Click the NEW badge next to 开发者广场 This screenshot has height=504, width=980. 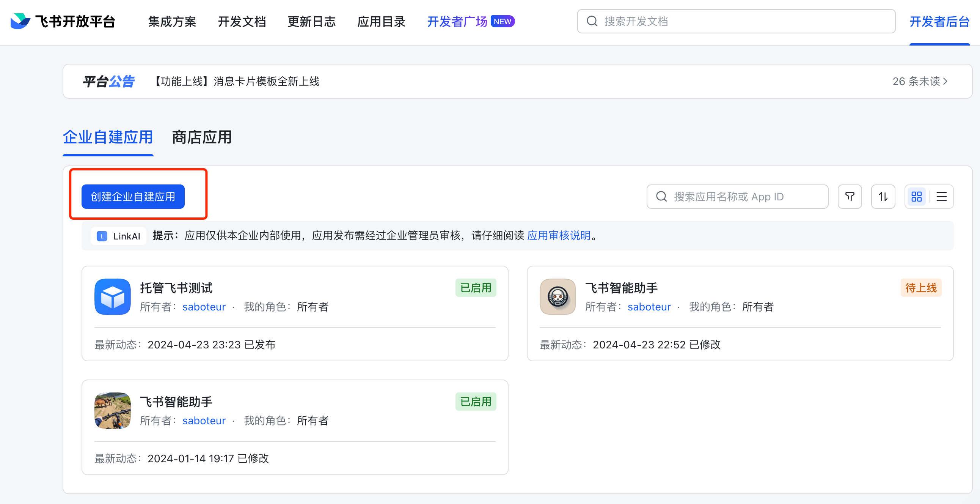(502, 21)
